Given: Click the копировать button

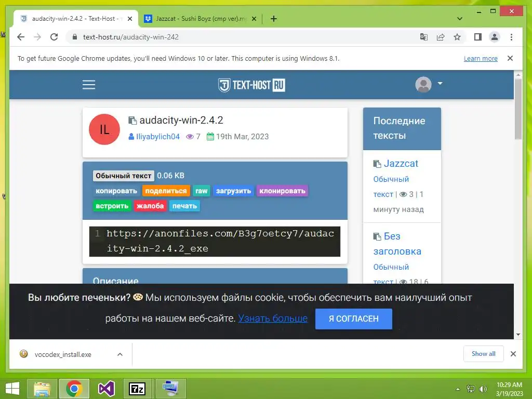Looking at the screenshot, I should pyautogui.click(x=116, y=191).
